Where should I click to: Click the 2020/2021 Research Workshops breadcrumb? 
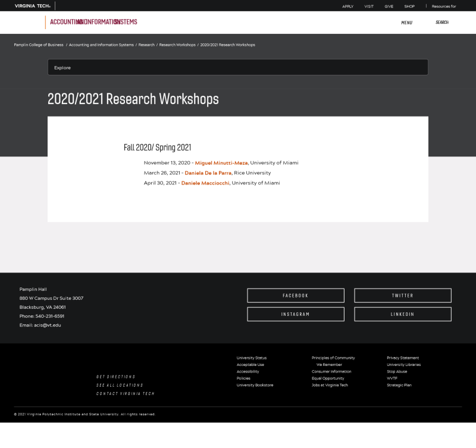pos(228,45)
